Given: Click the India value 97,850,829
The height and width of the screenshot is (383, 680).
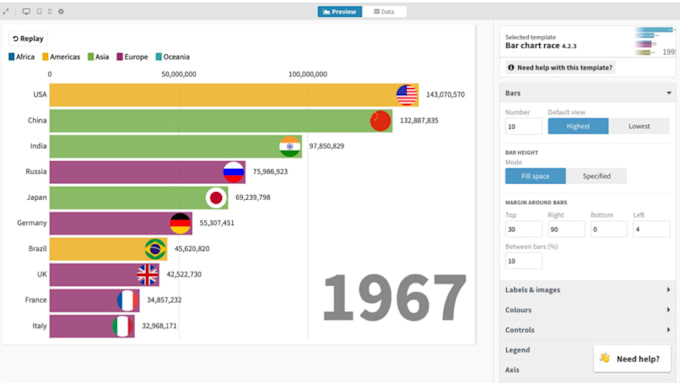Looking at the screenshot, I should (327, 146).
